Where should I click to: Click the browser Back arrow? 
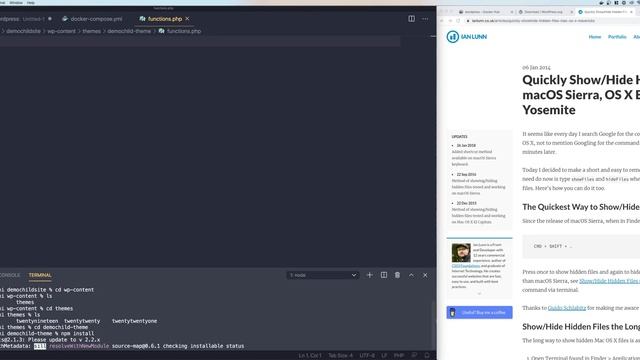click(x=442, y=20)
